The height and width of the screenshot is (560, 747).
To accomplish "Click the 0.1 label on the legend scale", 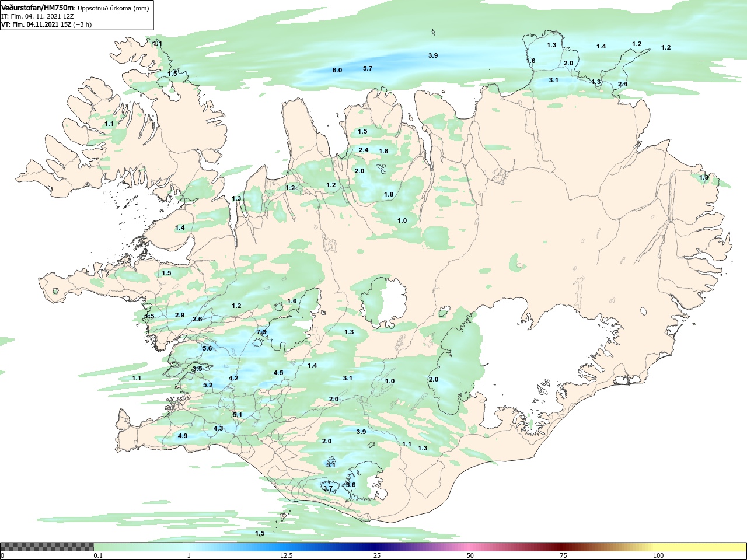I will coord(98,555).
